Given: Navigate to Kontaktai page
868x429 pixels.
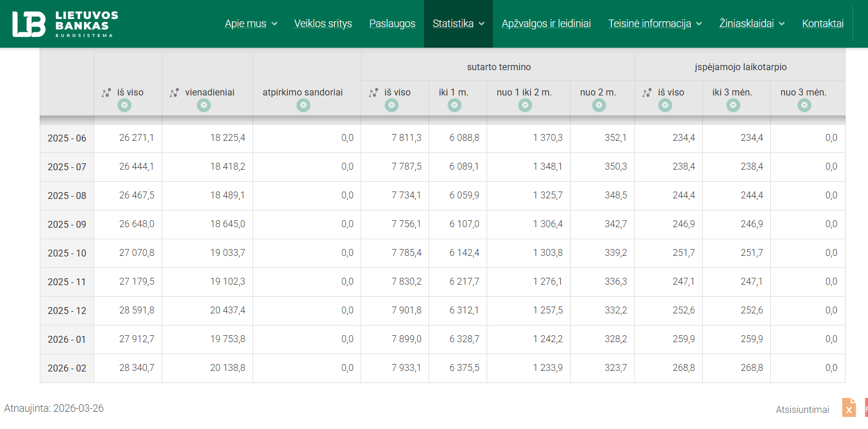Looking at the screenshot, I should [823, 24].
